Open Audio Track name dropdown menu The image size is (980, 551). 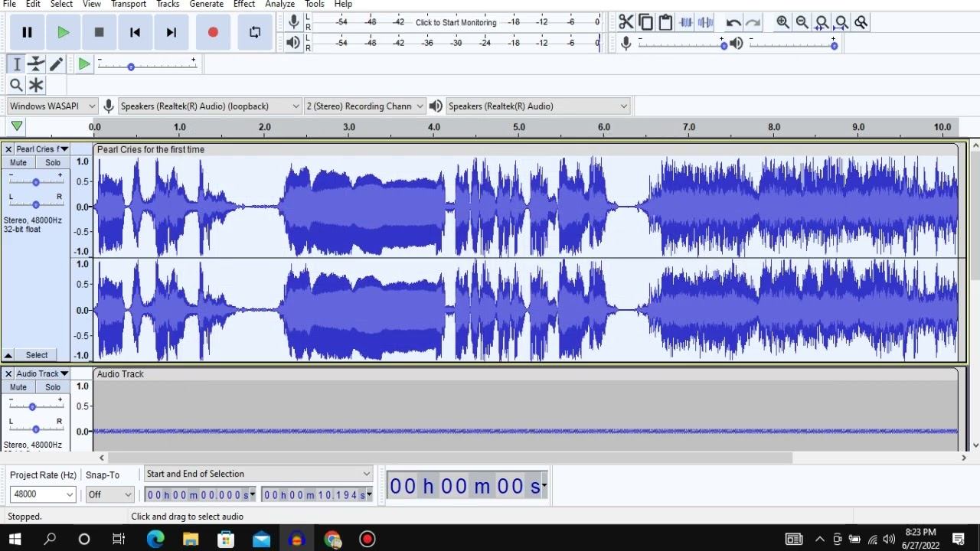pos(42,373)
